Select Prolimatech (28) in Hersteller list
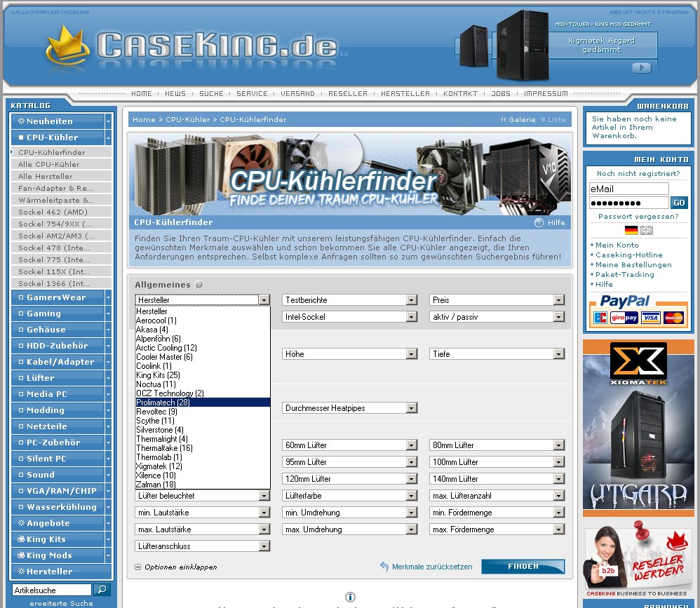 (x=203, y=403)
